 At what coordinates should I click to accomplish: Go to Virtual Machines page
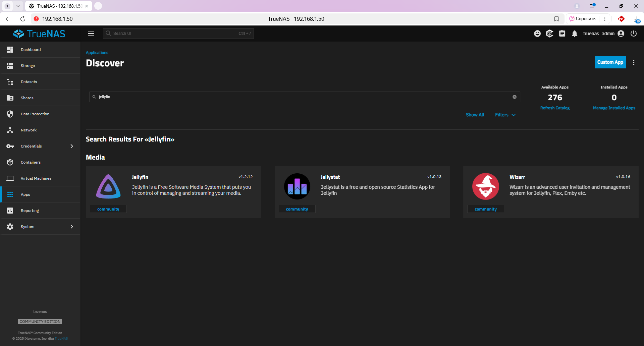point(36,178)
